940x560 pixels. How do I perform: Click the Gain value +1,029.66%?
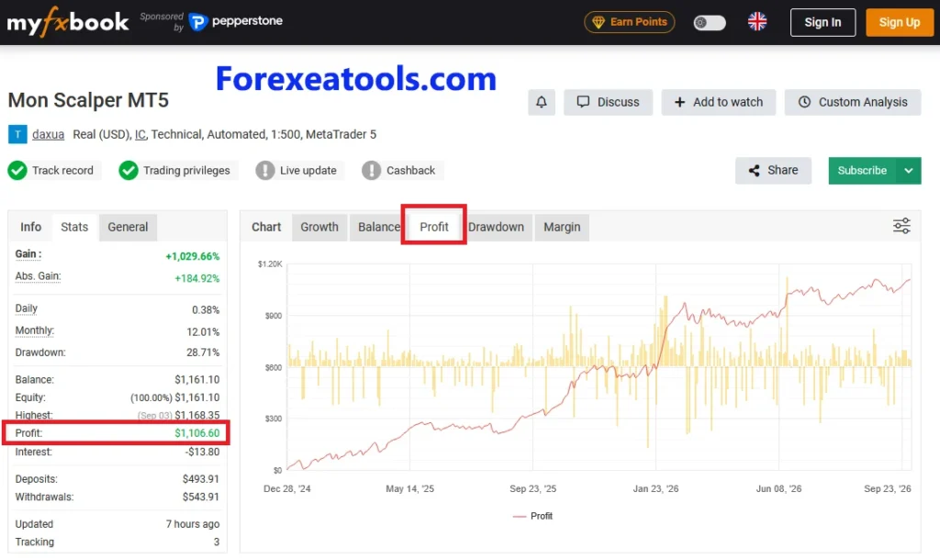coord(193,256)
